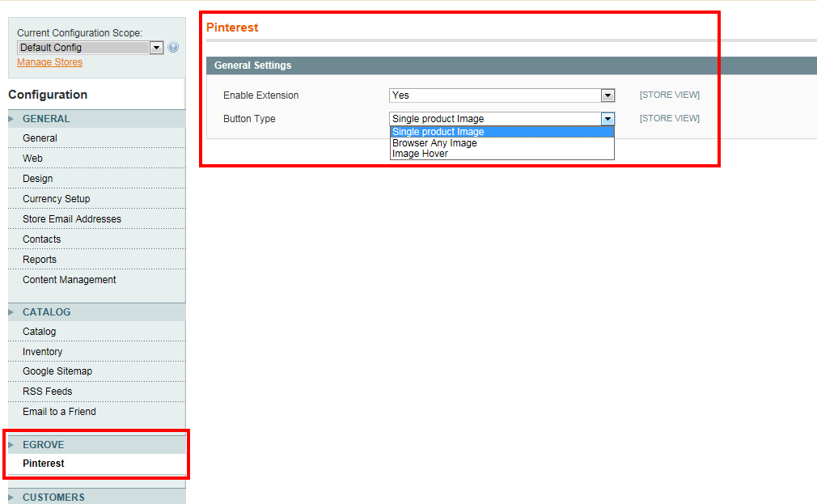The height and width of the screenshot is (504, 817).
Task: Click the orange Pinterest page heading
Action: point(232,28)
